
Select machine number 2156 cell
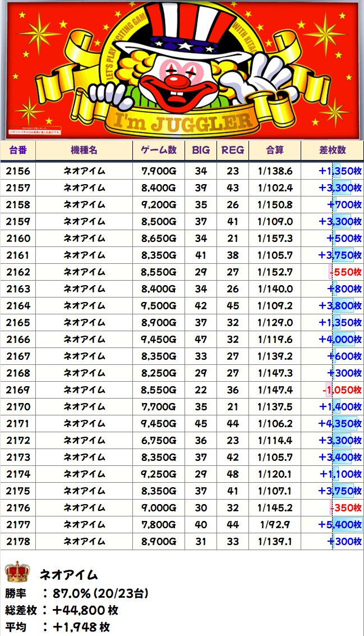19,171
